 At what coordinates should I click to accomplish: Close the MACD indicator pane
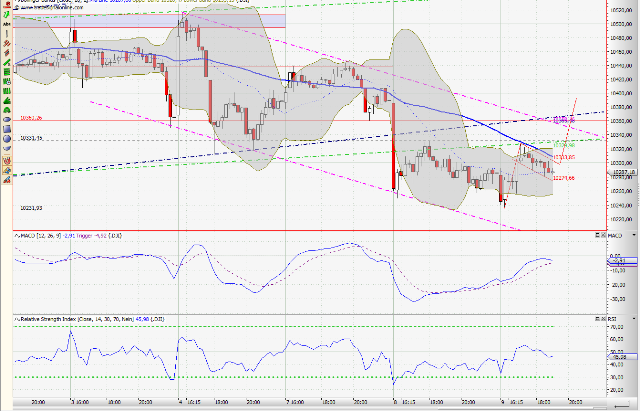pos(603,235)
